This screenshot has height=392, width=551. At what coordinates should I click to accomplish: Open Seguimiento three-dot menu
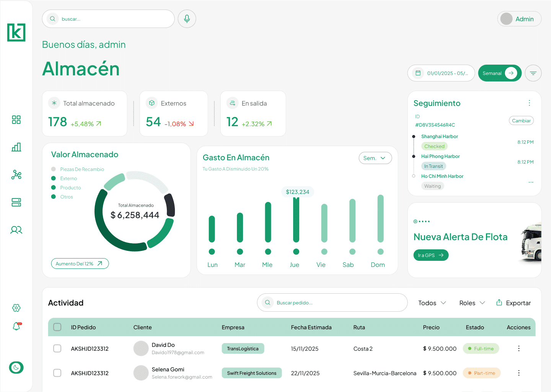tap(529, 103)
